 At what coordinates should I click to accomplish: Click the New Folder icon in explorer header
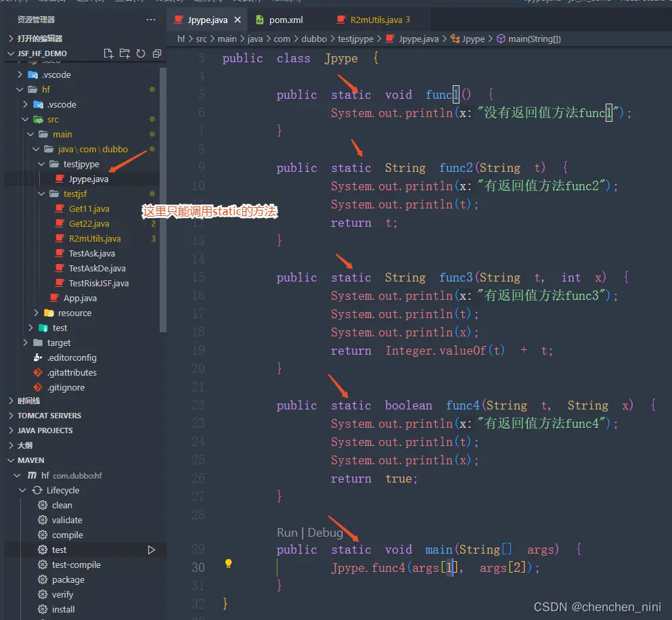(125, 53)
